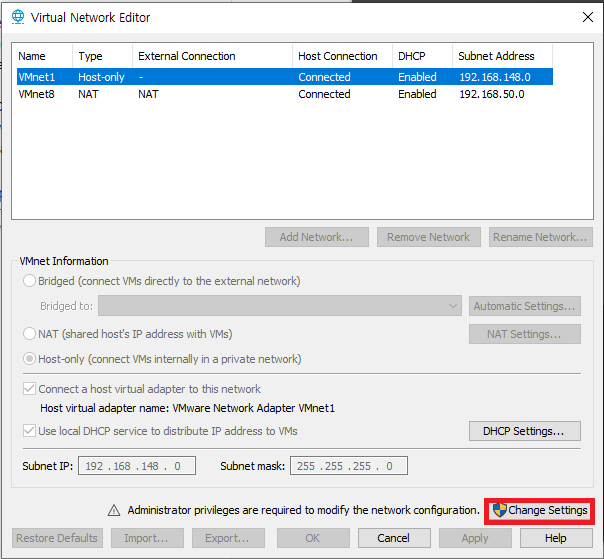This screenshot has width=604, height=559.
Task: Click the Add Network button
Action: click(317, 237)
